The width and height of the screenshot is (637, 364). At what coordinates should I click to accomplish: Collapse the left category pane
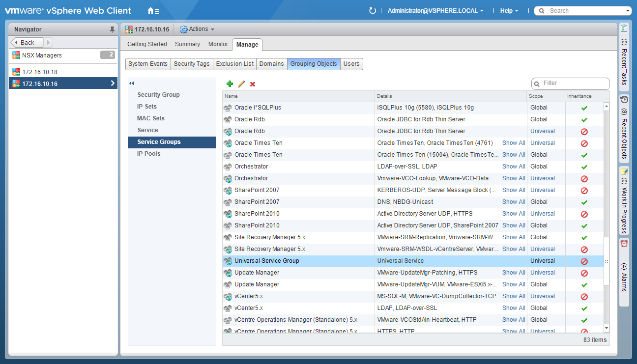(132, 84)
